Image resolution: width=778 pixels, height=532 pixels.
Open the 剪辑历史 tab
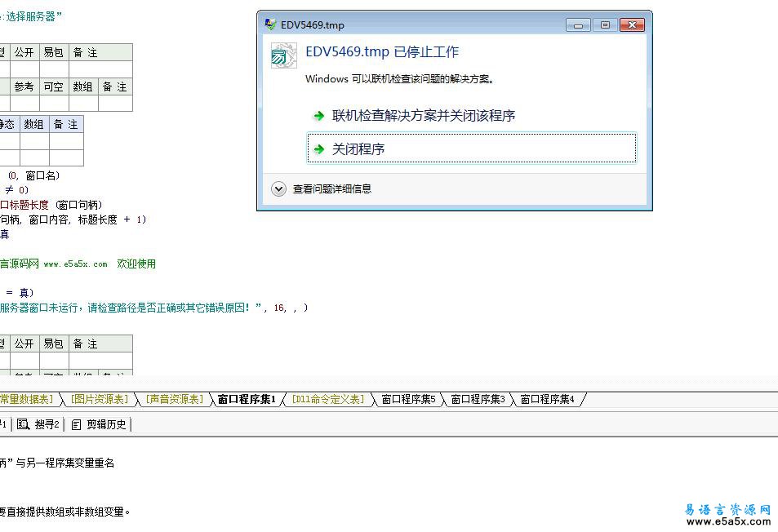point(99,424)
